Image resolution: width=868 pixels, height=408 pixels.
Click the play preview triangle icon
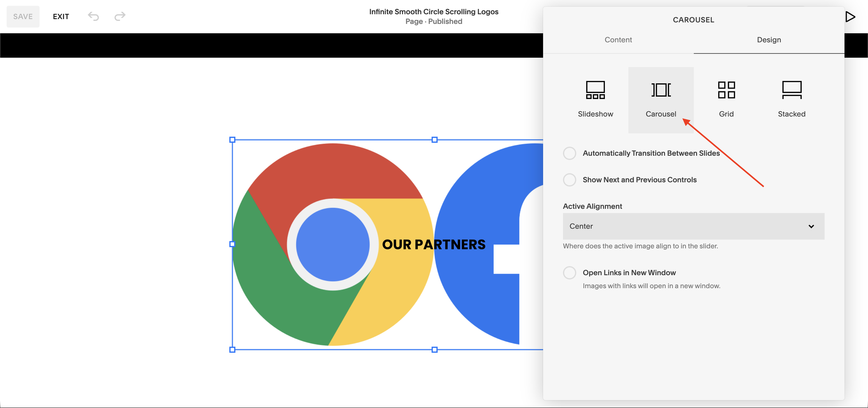coord(850,17)
